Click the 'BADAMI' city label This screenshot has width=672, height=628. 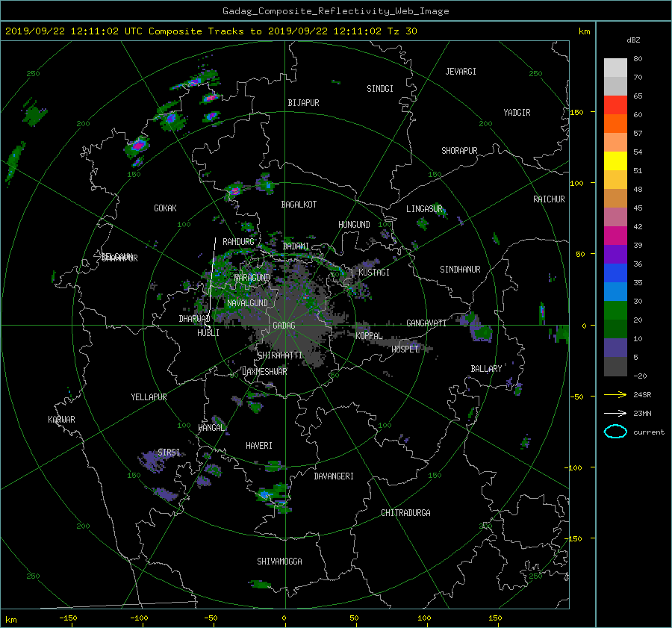[296, 246]
